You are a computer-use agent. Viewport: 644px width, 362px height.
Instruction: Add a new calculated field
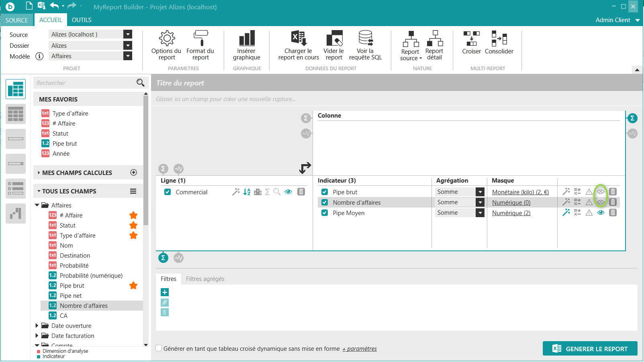tap(134, 173)
